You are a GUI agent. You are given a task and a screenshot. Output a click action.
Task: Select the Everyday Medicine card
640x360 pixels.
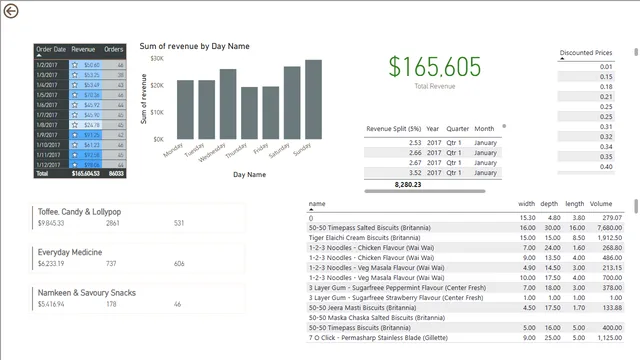[x=138, y=258]
